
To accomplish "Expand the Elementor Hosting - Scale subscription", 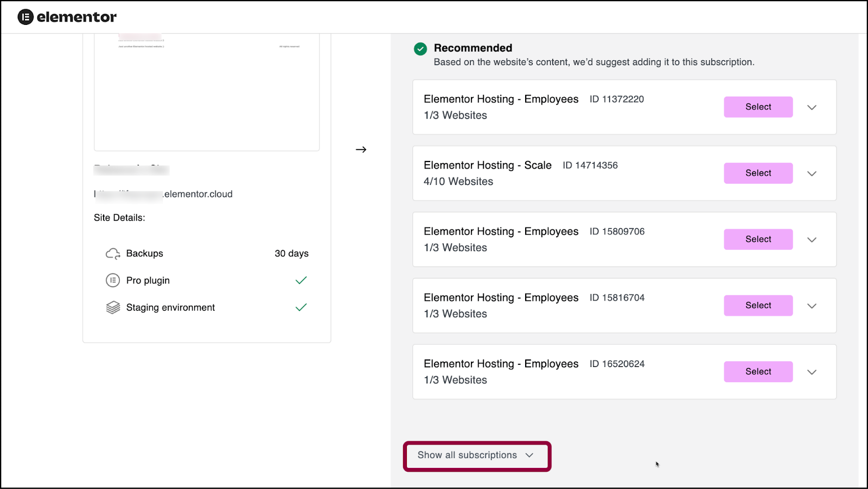I will 812,173.
